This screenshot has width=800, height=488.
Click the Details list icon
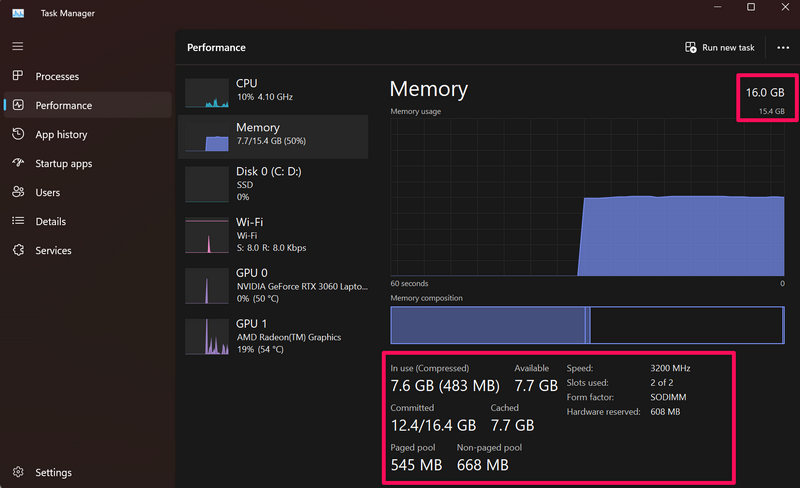coord(17,221)
